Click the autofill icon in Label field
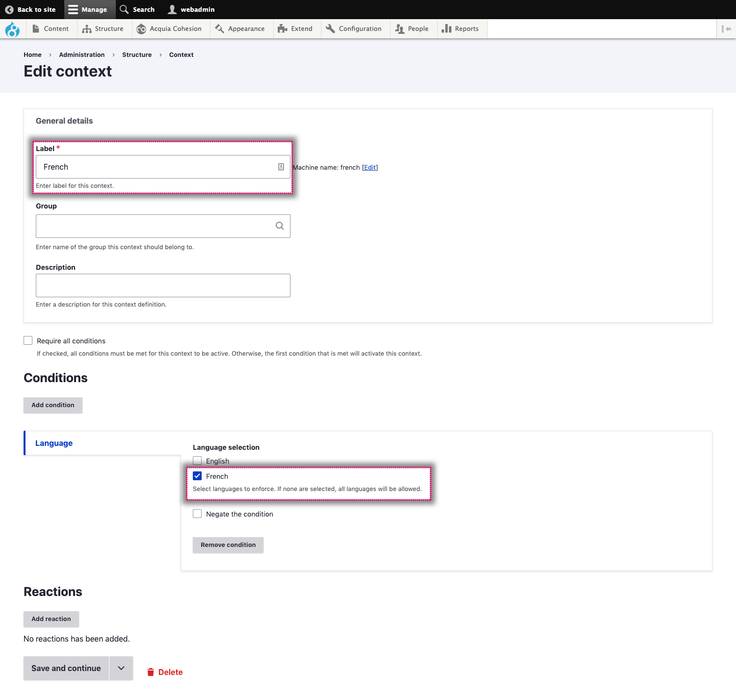This screenshot has height=700, width=736. click(x=281, y=167)
